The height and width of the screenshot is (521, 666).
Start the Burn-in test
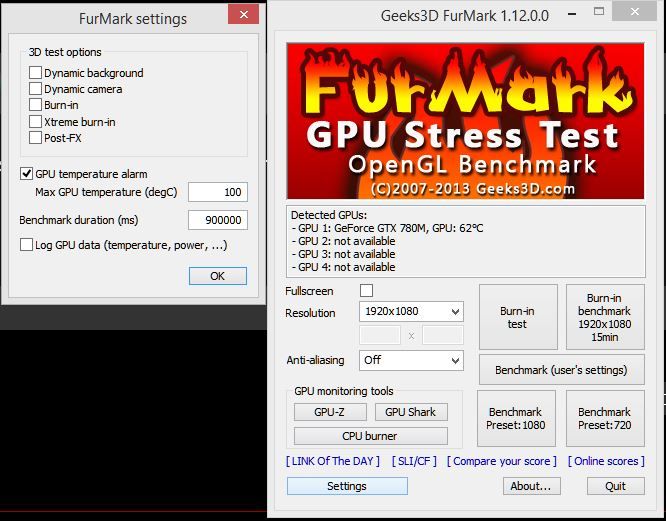point(518,317)
